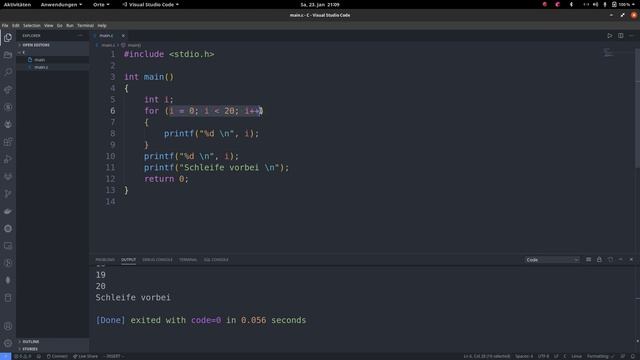Close the bottom panel
The image size is (640, 360).
[x=631, y=260]
